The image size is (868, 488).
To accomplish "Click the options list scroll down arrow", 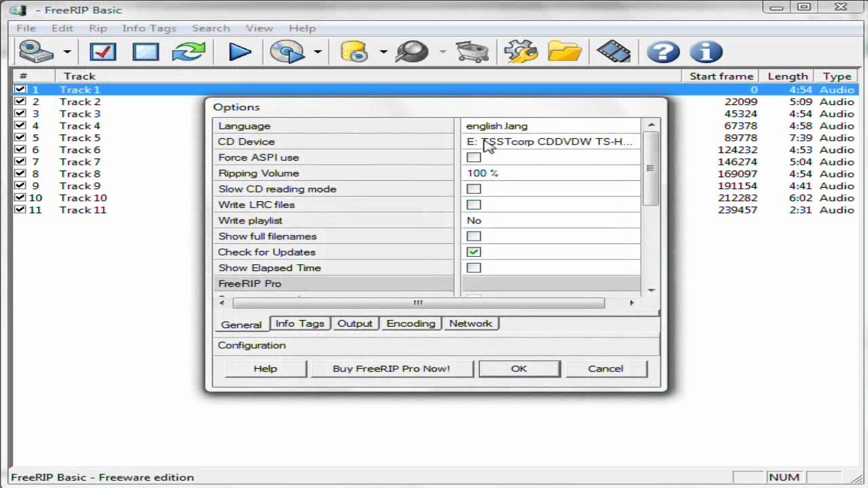I will 651,290.
